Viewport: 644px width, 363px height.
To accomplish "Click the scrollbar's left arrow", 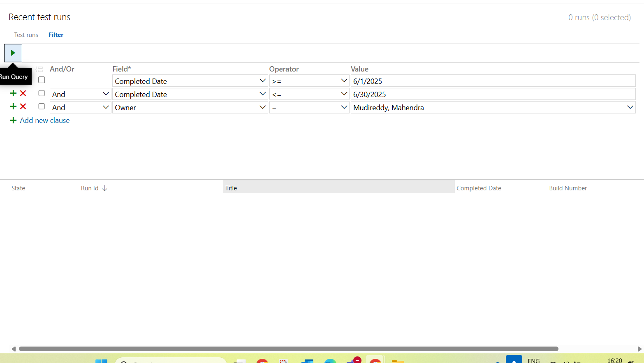I will [x=14, y=349].
